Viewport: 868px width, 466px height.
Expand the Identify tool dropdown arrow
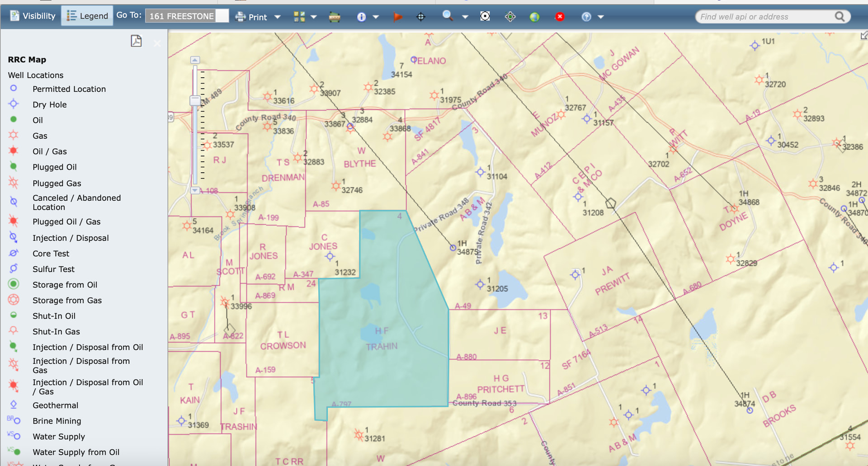point(376,17)
